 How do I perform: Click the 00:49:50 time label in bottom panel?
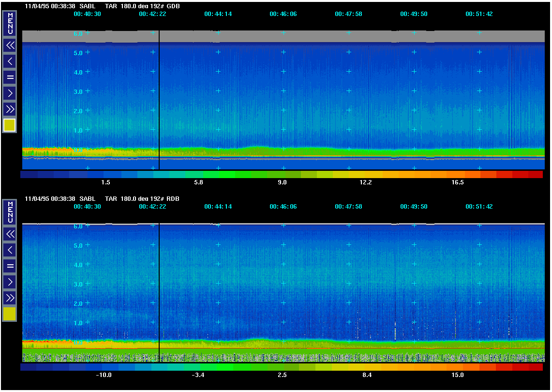[414, 207]
